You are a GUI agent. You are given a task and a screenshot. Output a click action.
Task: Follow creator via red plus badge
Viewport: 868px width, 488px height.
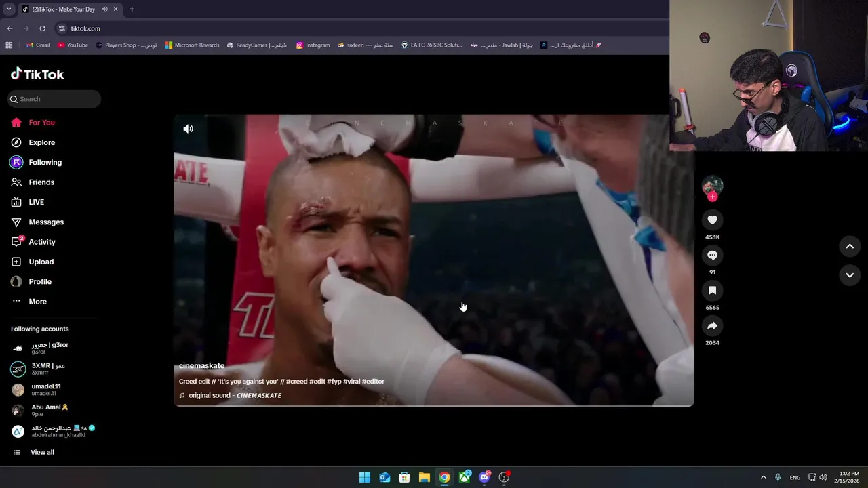click(712, 197)
